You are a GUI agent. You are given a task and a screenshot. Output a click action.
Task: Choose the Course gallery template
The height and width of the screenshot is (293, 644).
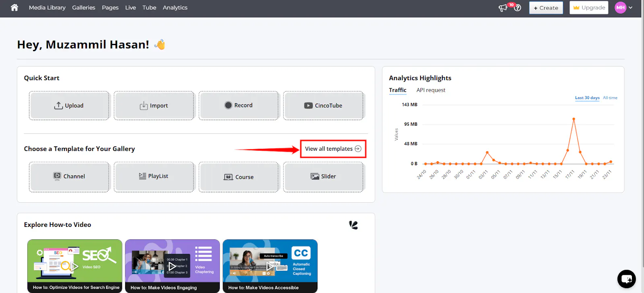point(239,177)
